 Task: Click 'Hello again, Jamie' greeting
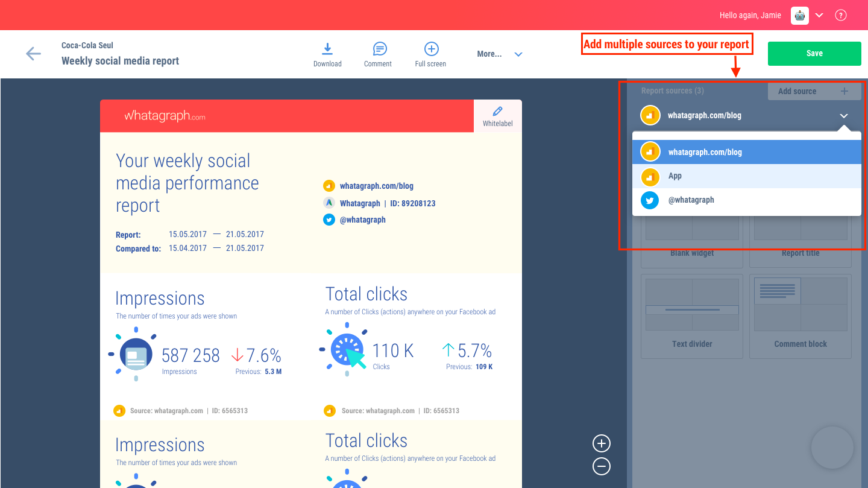coord(750,16)
